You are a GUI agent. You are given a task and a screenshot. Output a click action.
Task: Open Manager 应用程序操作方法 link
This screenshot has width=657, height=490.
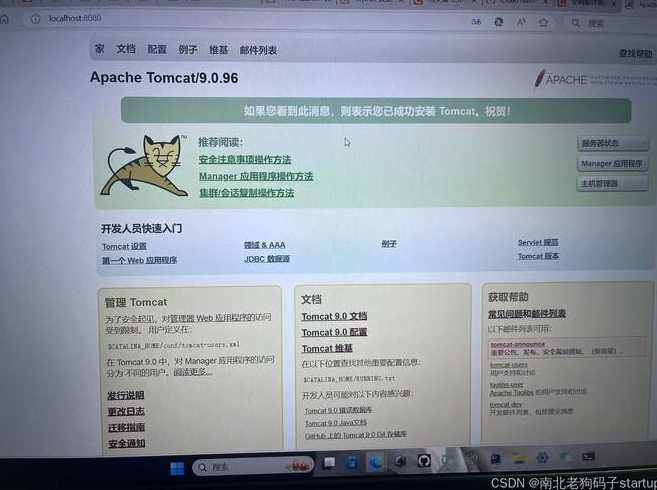[256, 176]
